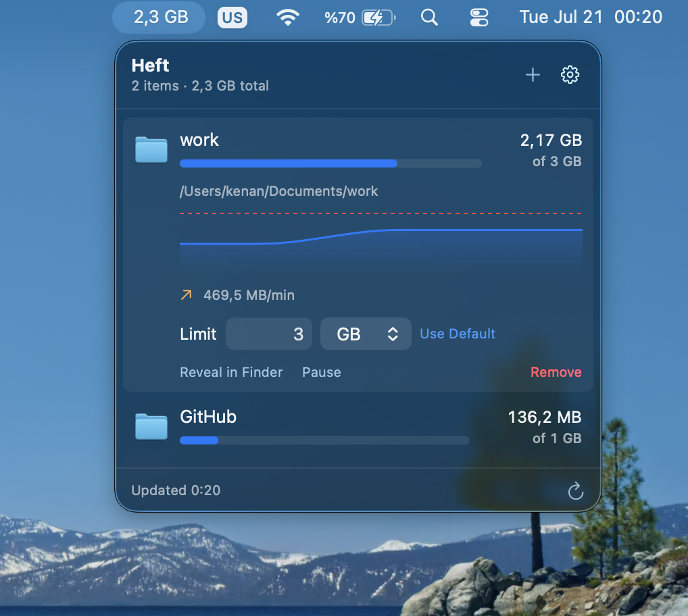Screen dimensions: 688x616
Task: Click the work folder icon
Action: click(x=151, y=149)
